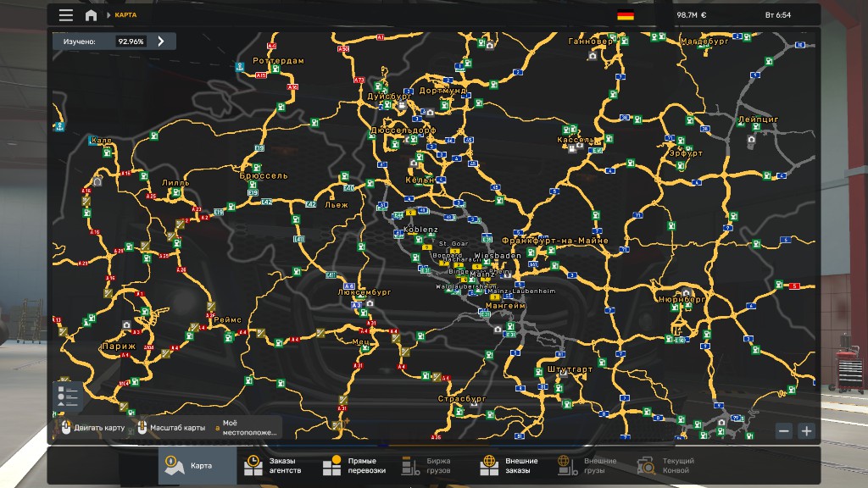The height and width of the screenshot is (488, 868).
Task: Select Франкфурт-на-Майне city label
Action: pyautogui.click(x=554, y=241)
